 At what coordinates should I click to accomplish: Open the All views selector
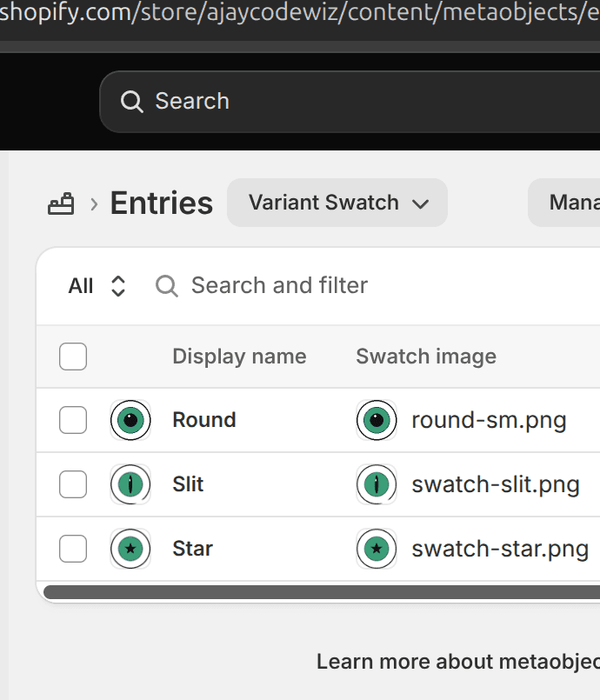tap(97, 286)
